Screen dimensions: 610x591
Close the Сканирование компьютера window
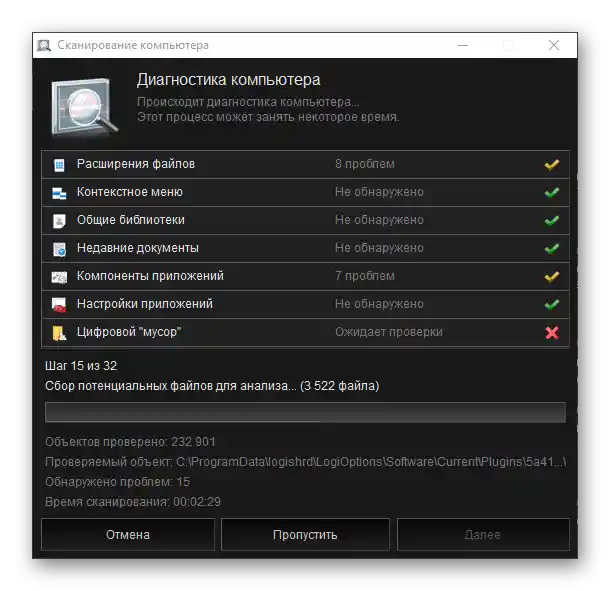click(x=554, y=46)
